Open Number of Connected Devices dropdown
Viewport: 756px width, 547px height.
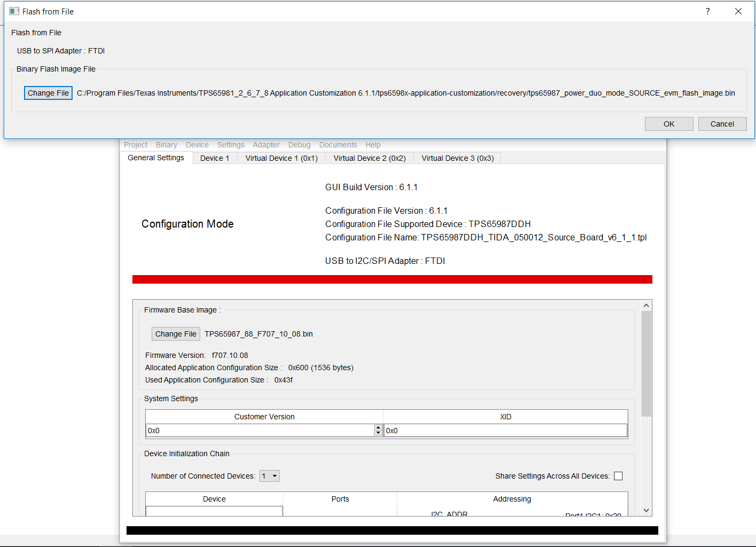pyautogui.click(x=270, y=476)
